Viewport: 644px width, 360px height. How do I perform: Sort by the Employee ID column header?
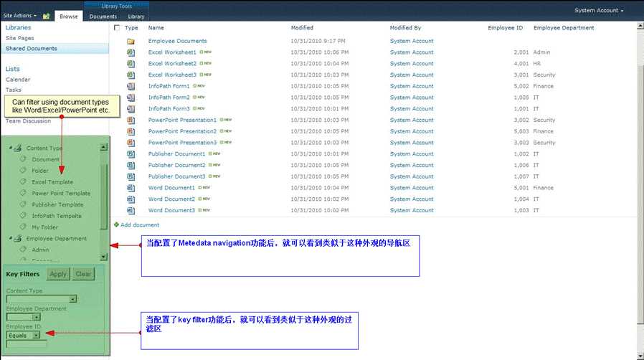(x=505, y=28)
